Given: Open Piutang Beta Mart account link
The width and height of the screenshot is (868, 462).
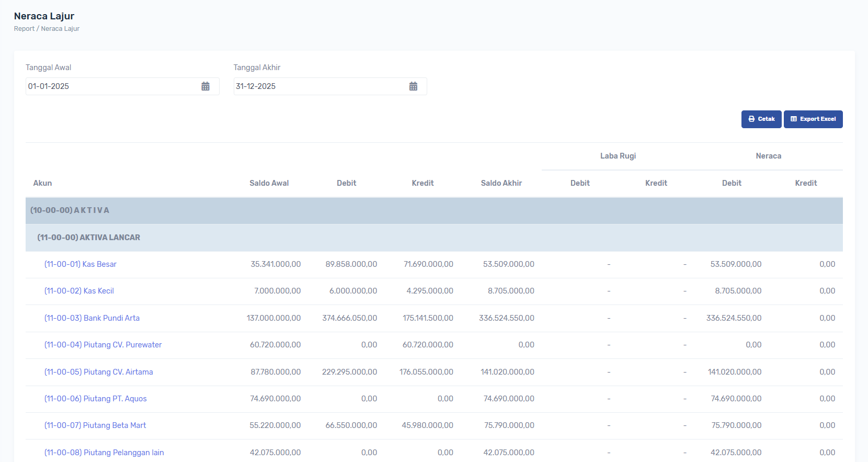Looking at the screenshot, I should [95, 425].
